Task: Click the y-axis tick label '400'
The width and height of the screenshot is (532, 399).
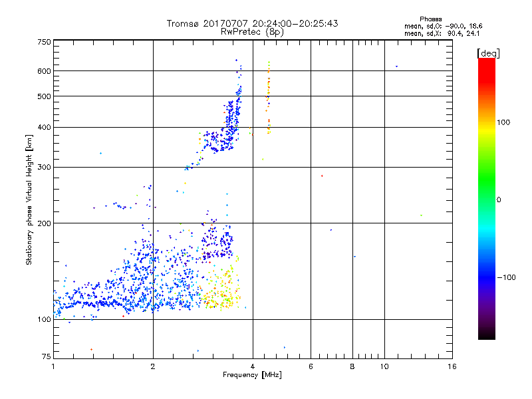Action: [x=44, y=127]
